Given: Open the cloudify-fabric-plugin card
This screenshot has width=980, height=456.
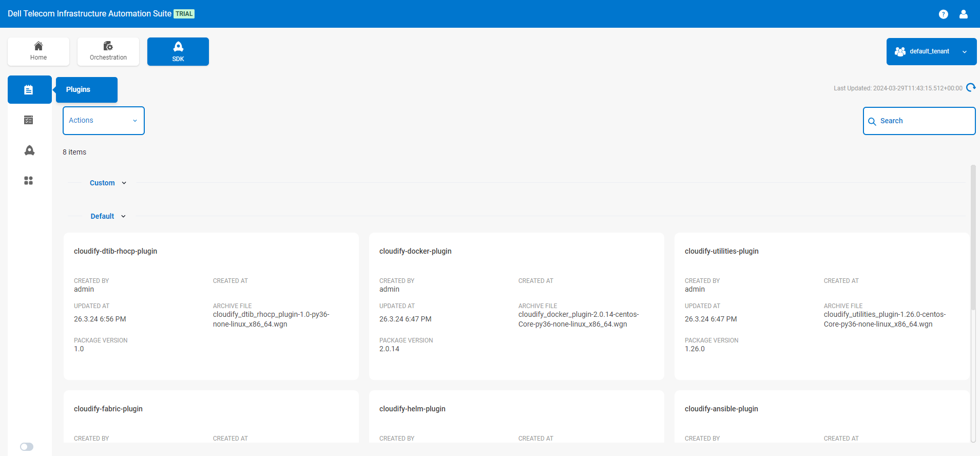Looking at the screenshot, I should click(211, 416).
